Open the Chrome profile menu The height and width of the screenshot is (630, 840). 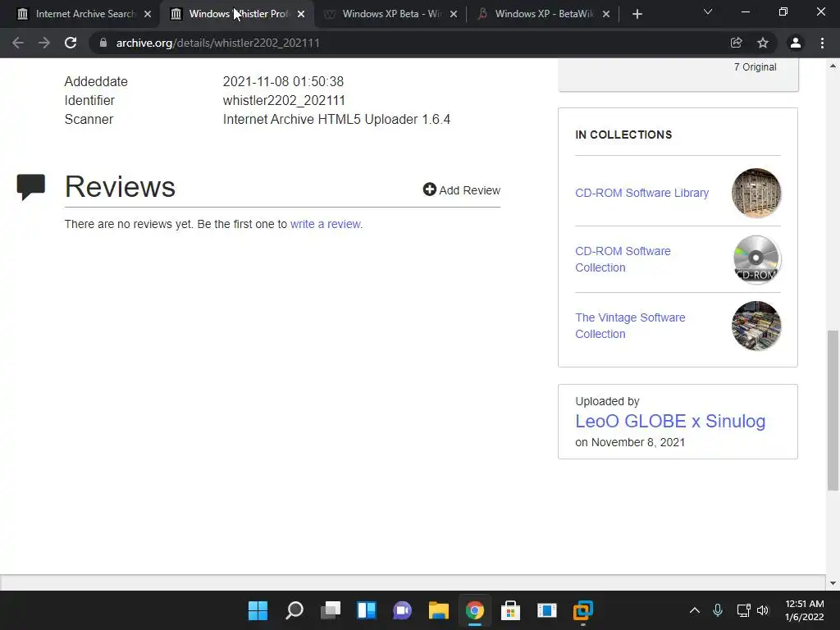[x=796, y=43]
